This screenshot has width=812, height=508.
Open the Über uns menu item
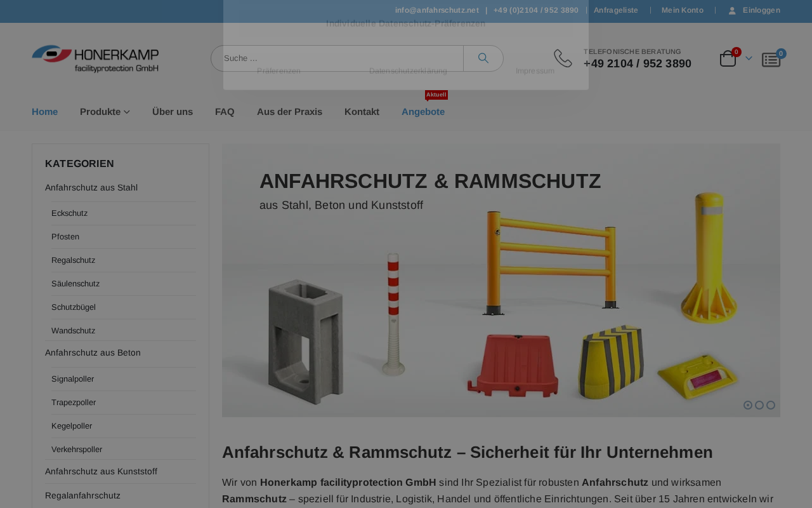pos(173,112)
